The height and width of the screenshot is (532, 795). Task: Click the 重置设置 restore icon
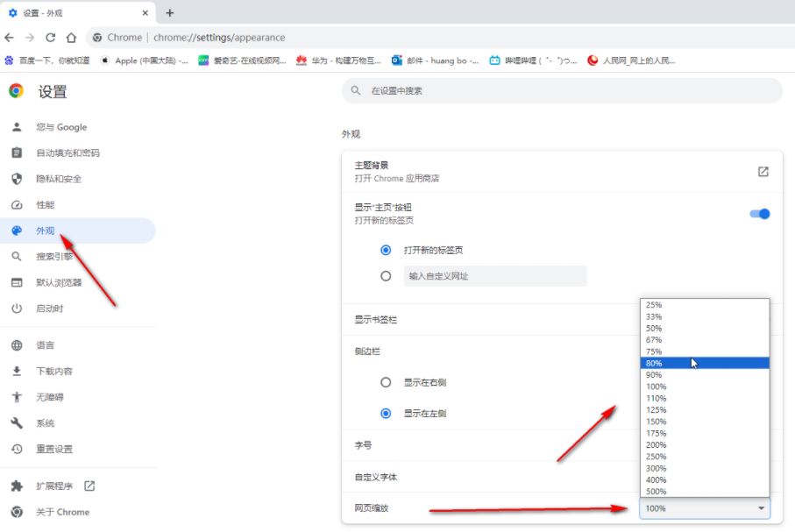click(x=17, y=449)
